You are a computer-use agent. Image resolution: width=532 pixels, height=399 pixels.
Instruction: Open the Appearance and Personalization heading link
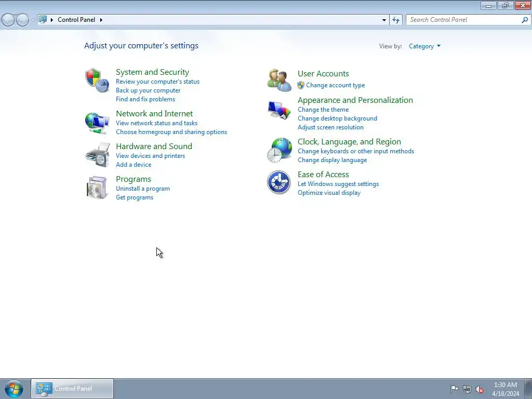(x=355, y=100)
